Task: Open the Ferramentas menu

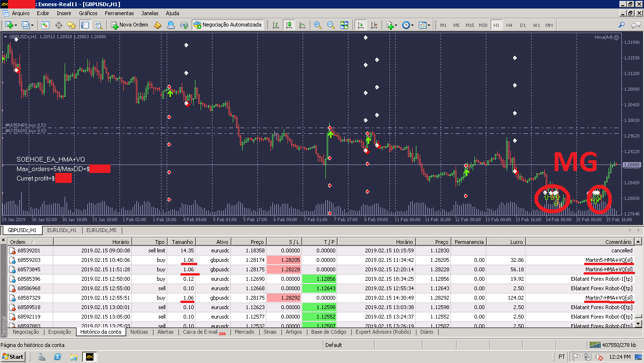Action: coord(119,13)
